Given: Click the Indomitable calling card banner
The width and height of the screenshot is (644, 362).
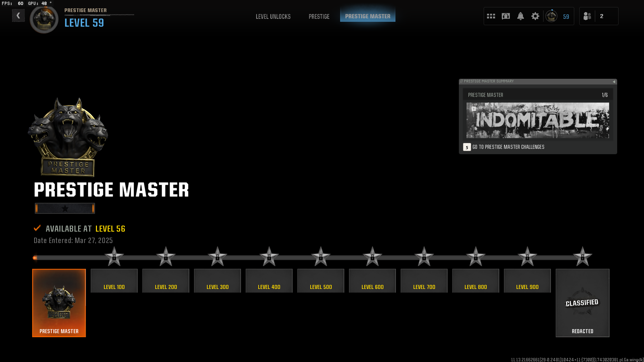Looking at the screenshot, I should pos(538,120).
